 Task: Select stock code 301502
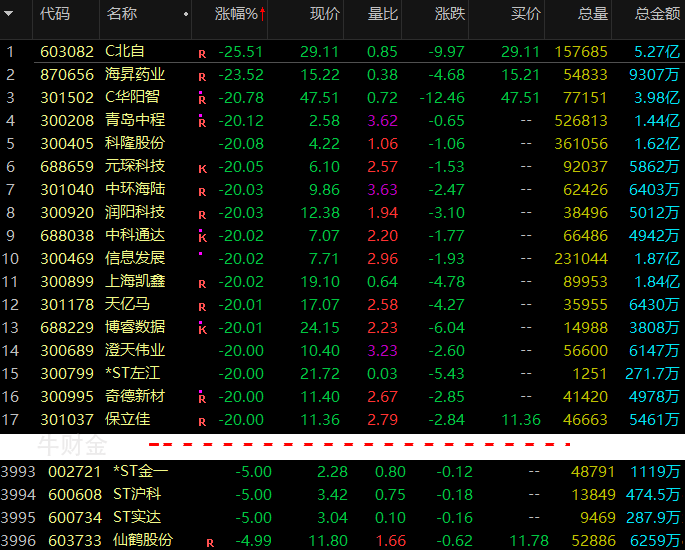(67, 98)
